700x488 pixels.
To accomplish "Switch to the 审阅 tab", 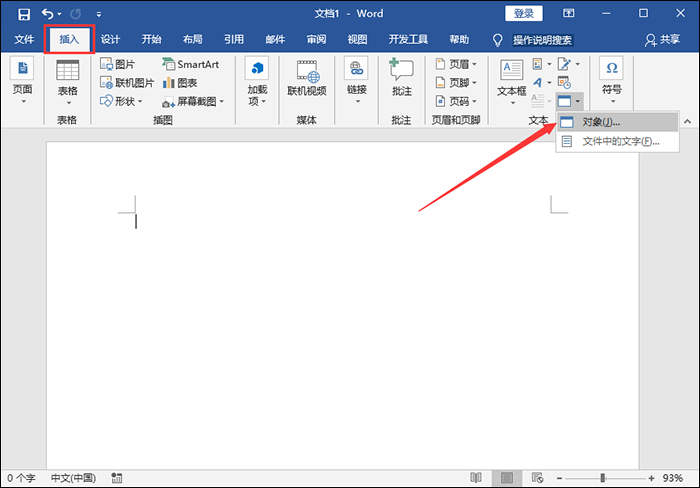I will tap(316, 40).
